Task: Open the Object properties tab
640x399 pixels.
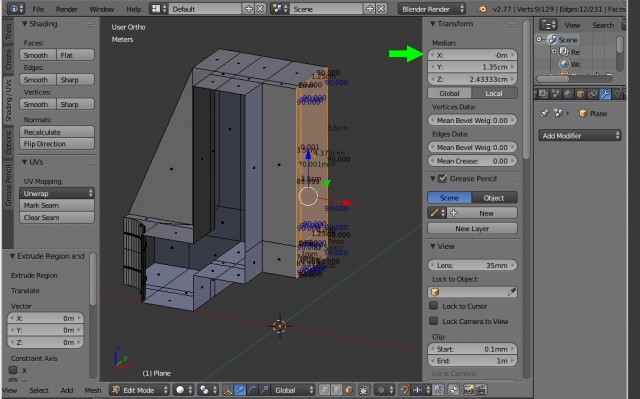Action: point(580,94)
